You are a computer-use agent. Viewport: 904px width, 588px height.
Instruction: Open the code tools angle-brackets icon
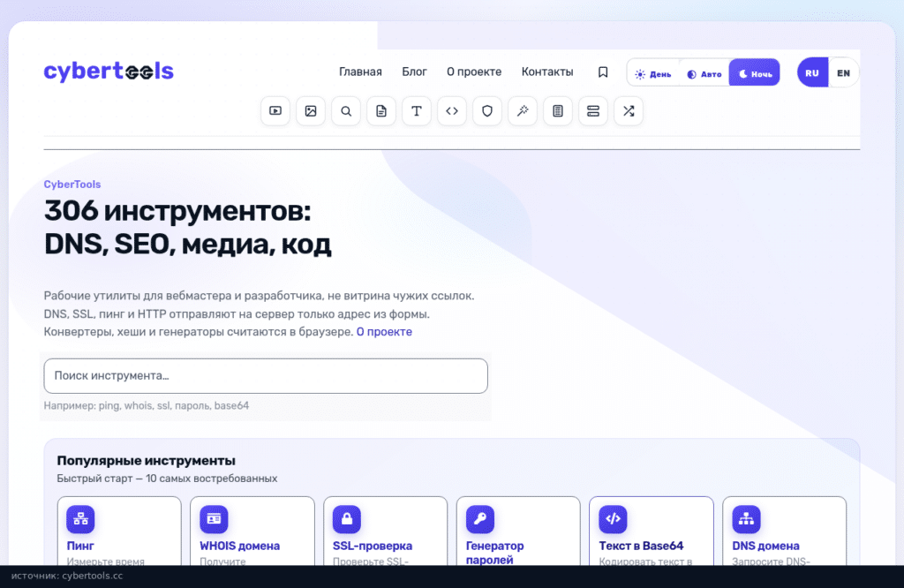(452, 110)
